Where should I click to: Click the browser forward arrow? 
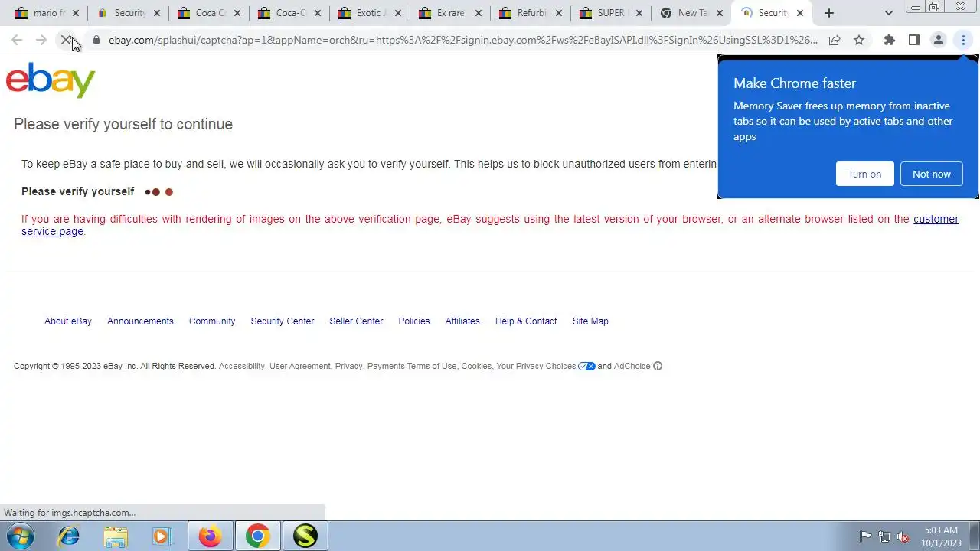(41, 41)
